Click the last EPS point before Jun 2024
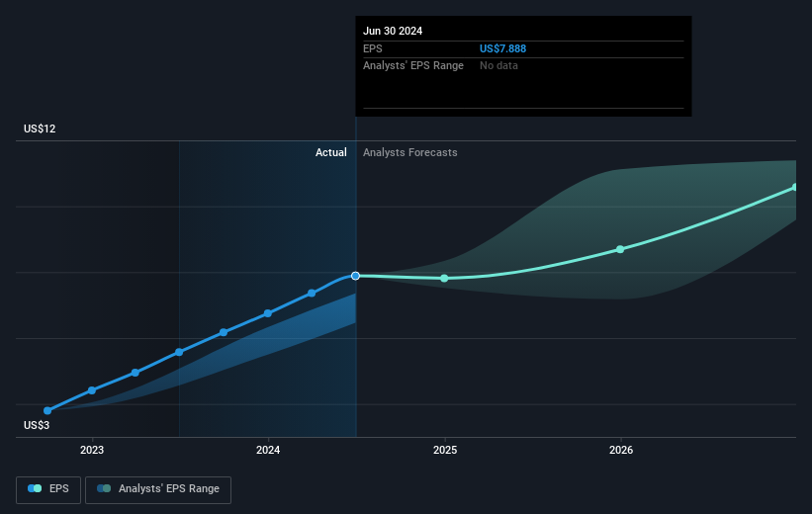This screenshot has width=812, height=514. 312,293
